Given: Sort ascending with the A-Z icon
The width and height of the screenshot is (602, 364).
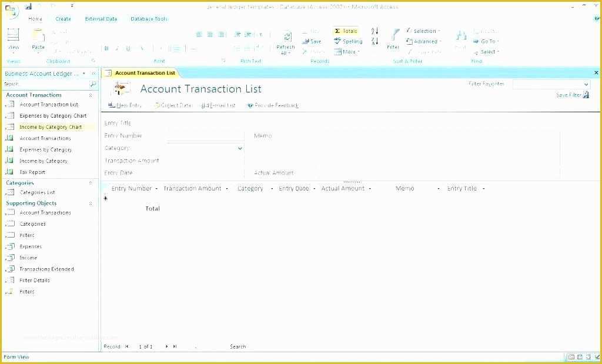Looking at the screenshot, I should [374, 31].
